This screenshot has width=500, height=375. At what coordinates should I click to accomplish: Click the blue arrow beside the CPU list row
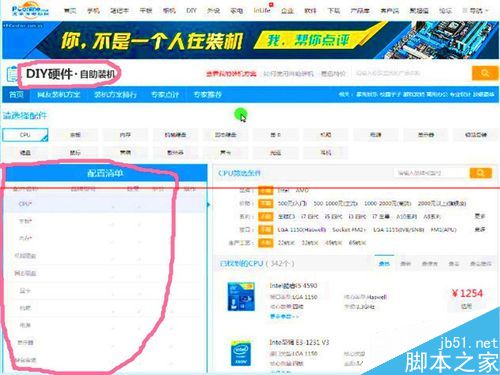tap(209, 204)
